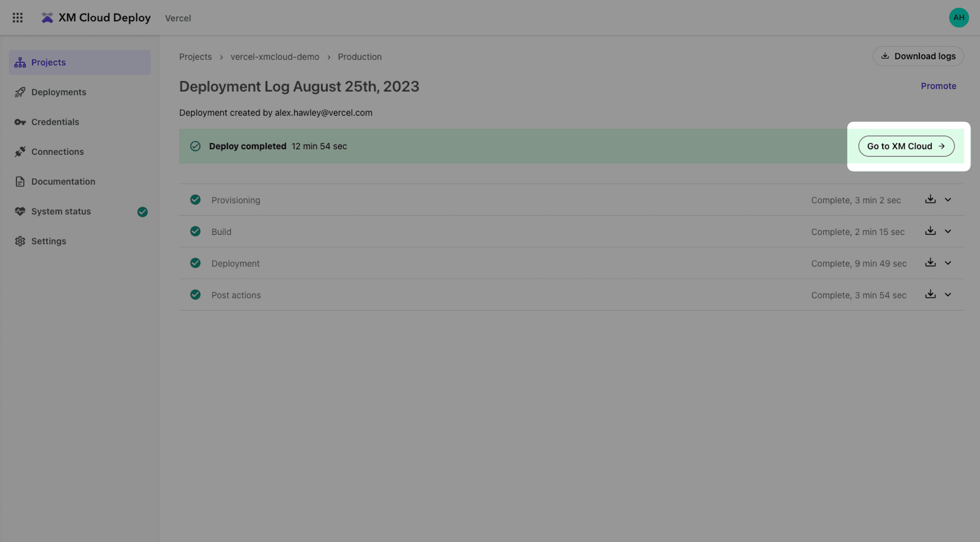Open the AH user avatar menu

pos(958,18)
